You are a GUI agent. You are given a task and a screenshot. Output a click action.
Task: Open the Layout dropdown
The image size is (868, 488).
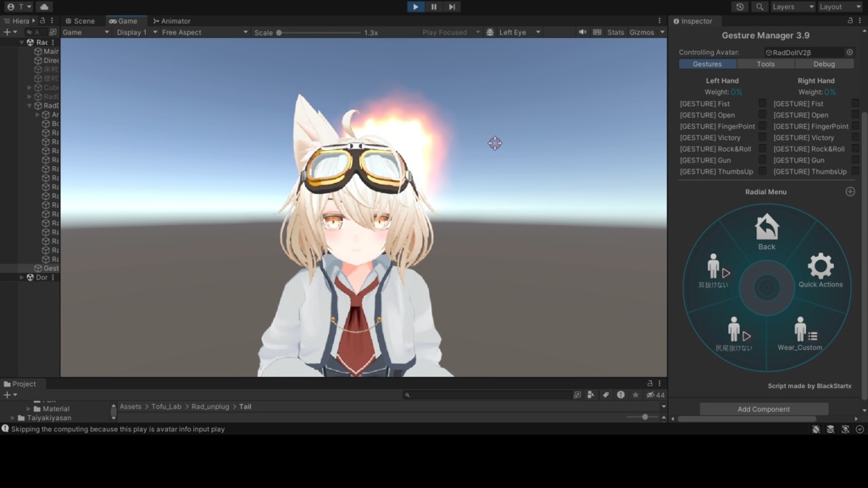pyautogui.click(x=839, y=7)
